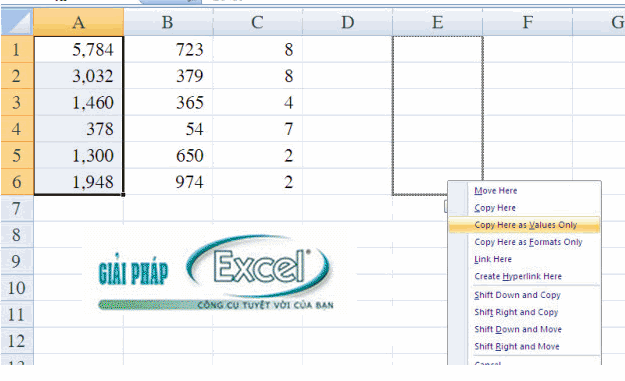The image size is (625, 381).
Task: Click cell C6 containing 2
Action: [x=257, y=182]
